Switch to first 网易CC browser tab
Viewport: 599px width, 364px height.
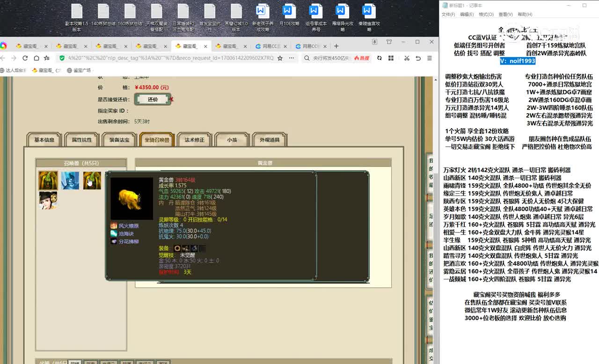pos(270,46)
